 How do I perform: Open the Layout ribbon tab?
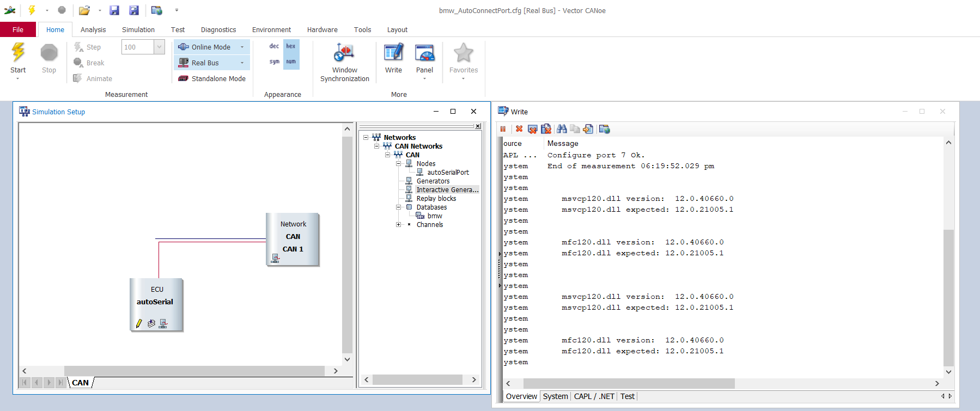397,29
